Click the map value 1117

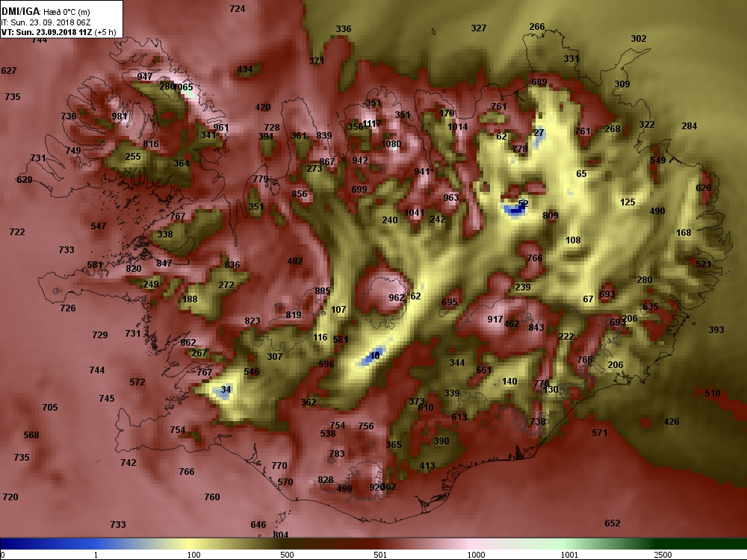tap(371, 124)
